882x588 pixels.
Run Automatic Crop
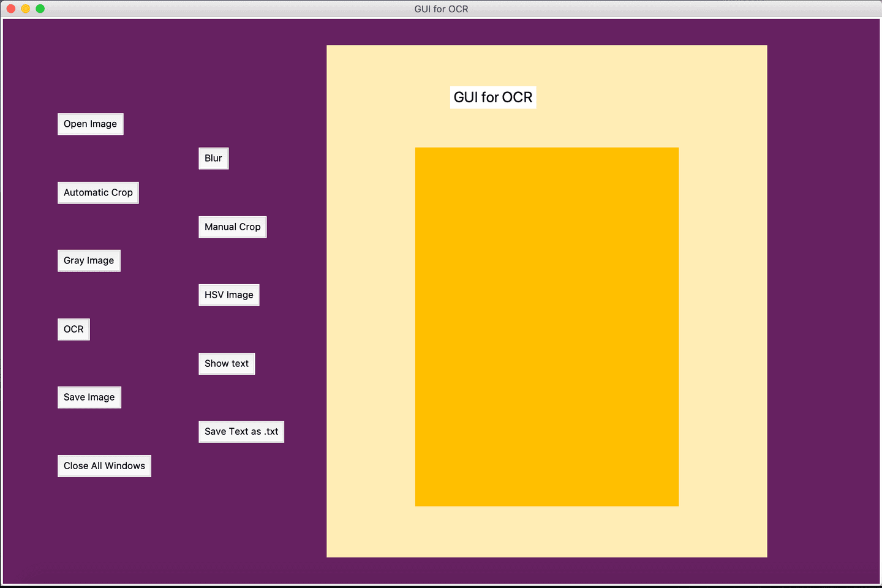click(98, 192)
